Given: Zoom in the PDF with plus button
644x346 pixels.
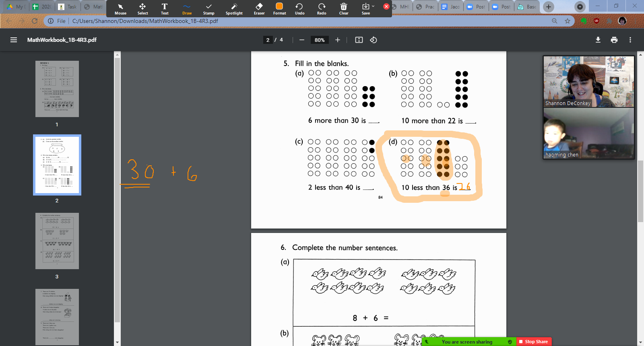Looking at the screenshot, I should (x=338, y=40).
